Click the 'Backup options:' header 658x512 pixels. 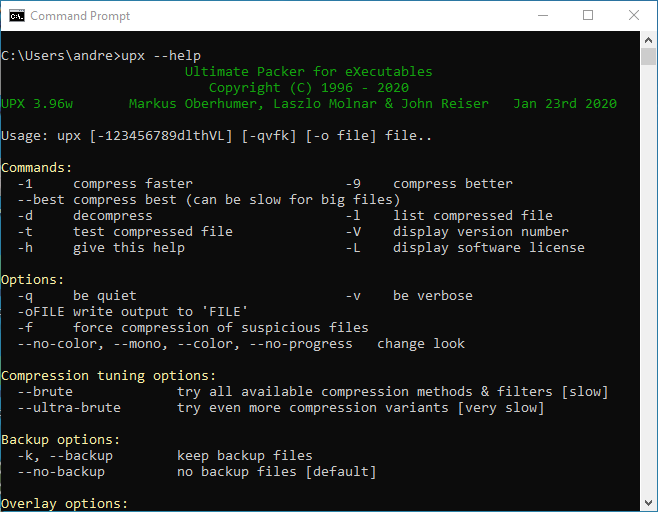60,440
